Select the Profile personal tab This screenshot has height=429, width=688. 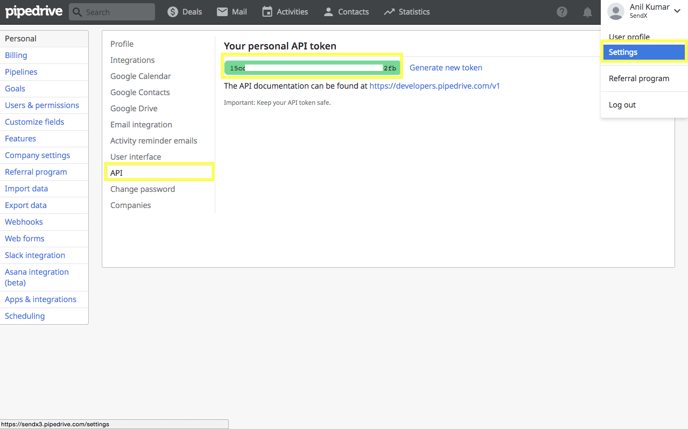[x=122, y=44]
